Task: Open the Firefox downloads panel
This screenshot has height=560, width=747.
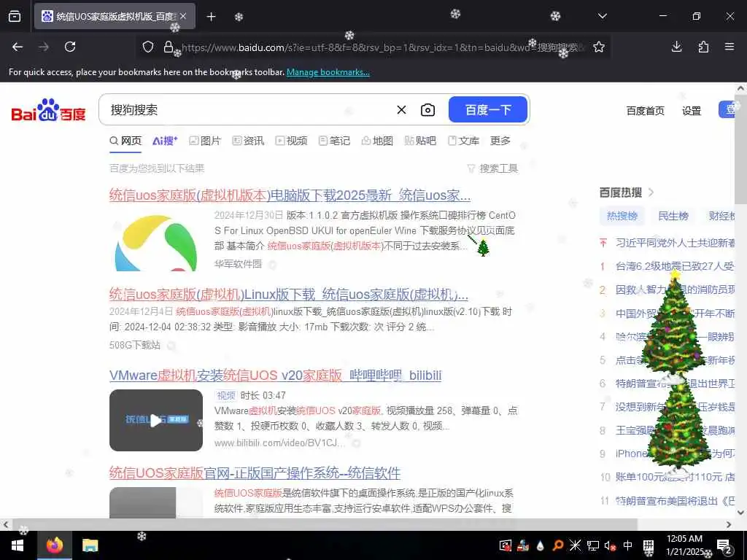Action: pos(676,47)
